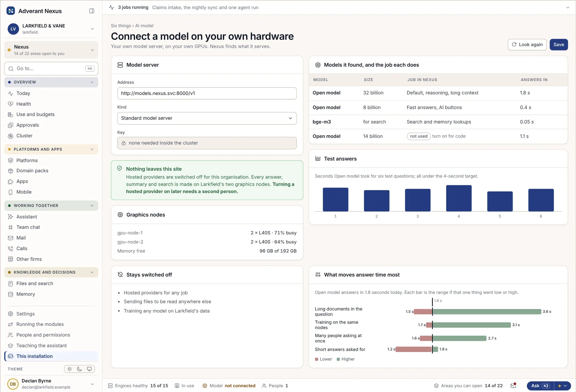
Task: Open Other firms building item
Action: click(x=51, y=259)
